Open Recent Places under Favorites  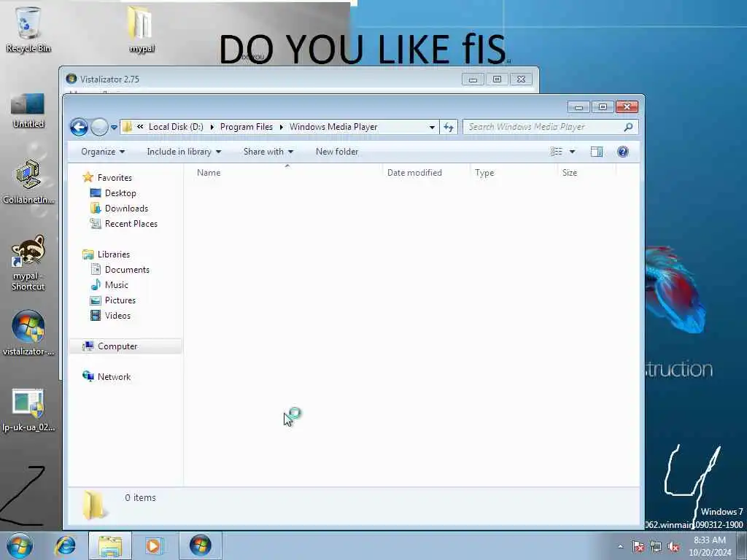click(x=131, y=224)
